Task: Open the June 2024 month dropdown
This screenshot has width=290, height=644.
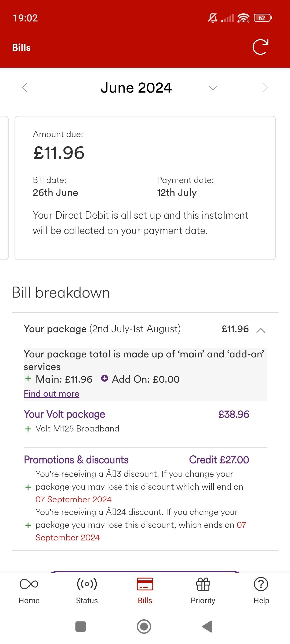Action: 213,88
